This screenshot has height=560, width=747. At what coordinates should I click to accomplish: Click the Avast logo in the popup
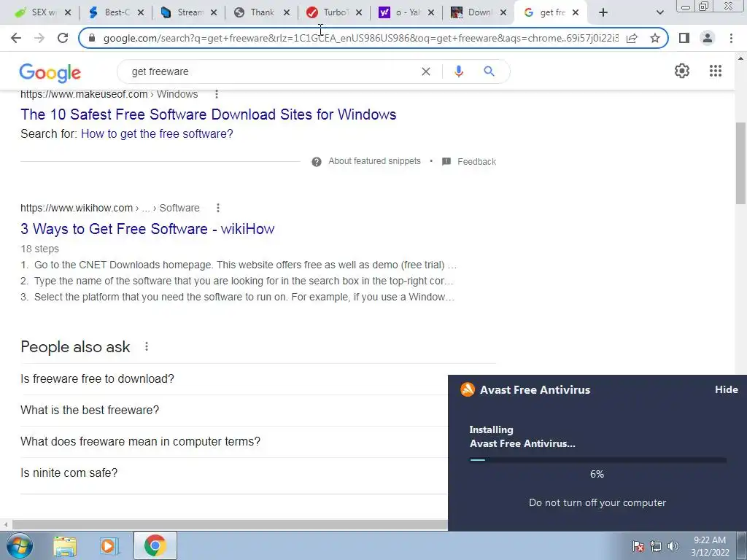point(468,389)
